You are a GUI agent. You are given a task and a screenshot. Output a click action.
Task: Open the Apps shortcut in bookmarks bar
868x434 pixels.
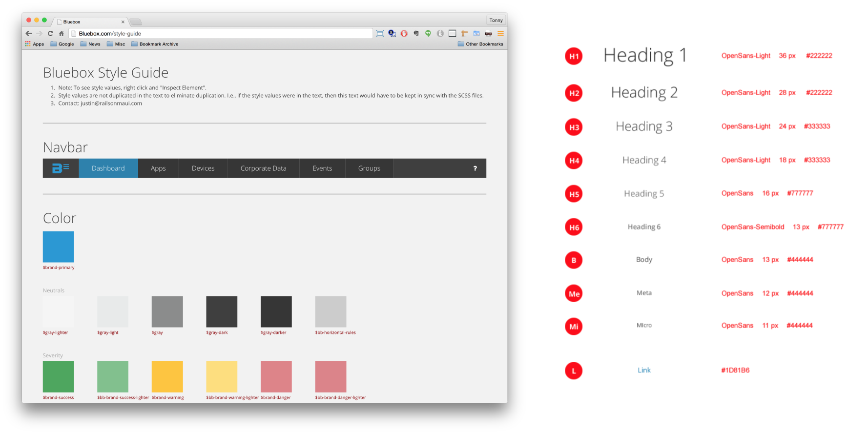point(35,44)
